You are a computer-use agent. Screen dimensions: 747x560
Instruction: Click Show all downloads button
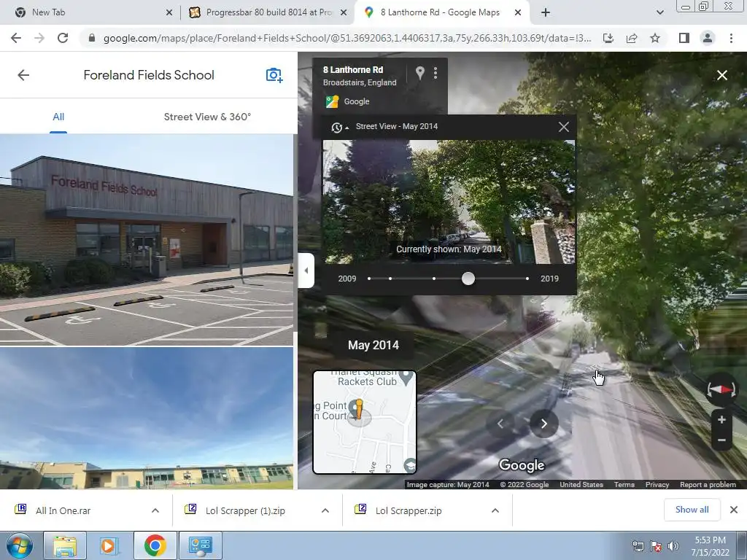click(692, 510)
